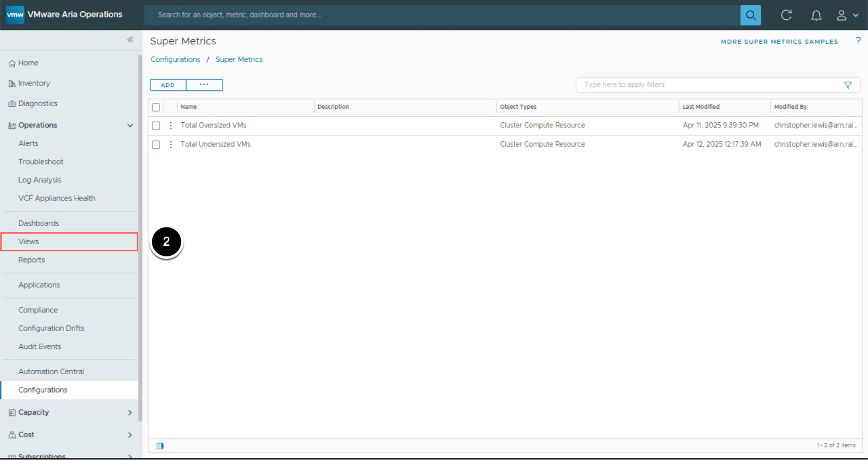Check the Total Undersized VMs row

(x=156, y=145)
